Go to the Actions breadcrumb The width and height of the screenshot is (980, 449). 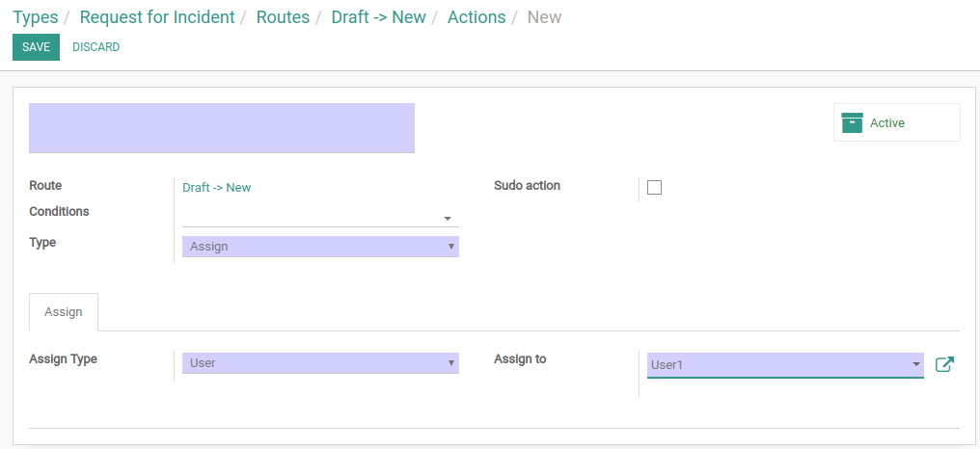(476, 17)
